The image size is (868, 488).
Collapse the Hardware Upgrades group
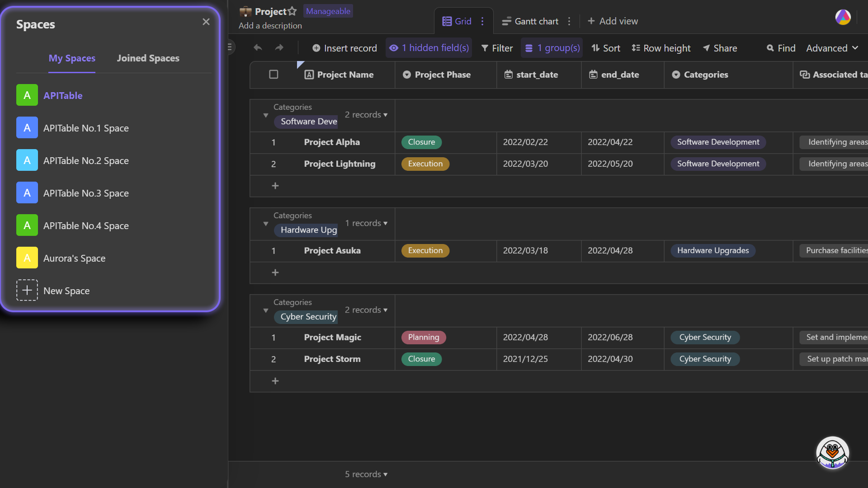click(266, 224)
